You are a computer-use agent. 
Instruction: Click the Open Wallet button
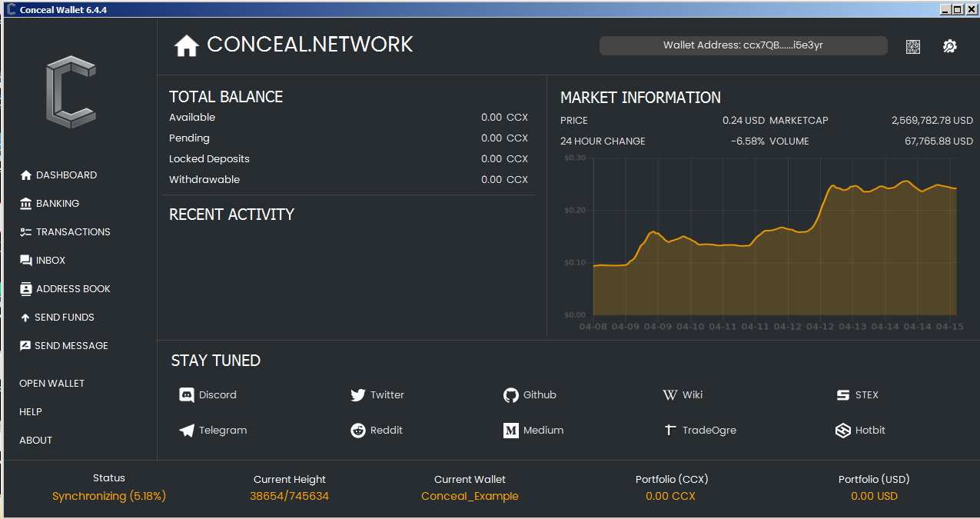[51, 384]
